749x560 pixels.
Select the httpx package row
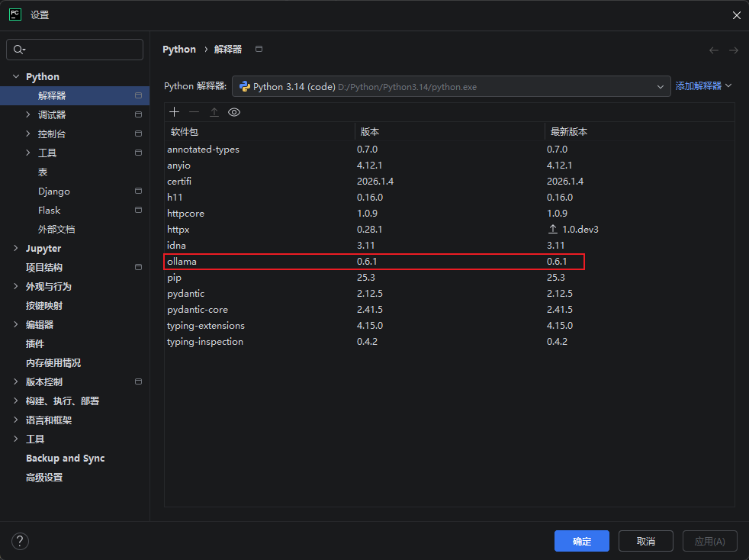coord(449,230)
